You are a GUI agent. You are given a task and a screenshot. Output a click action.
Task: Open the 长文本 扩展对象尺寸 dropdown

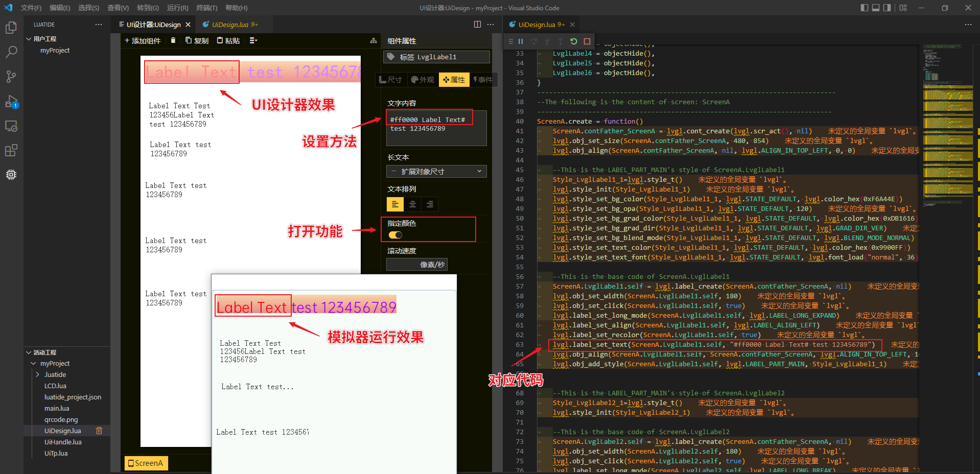point(436,172)
